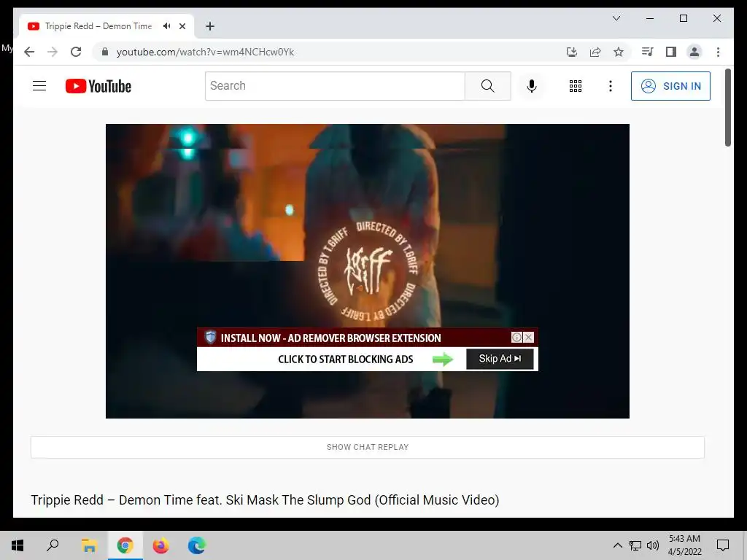
Task: Open File Explorer from taskbar
Action: pos(89,545)
